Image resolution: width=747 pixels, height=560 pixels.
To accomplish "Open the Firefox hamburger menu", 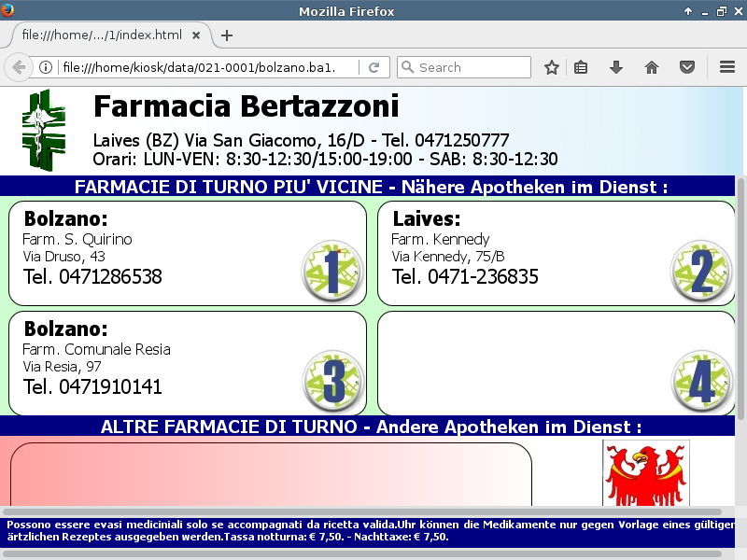I will pyautogui.click(x=727, y=67).
